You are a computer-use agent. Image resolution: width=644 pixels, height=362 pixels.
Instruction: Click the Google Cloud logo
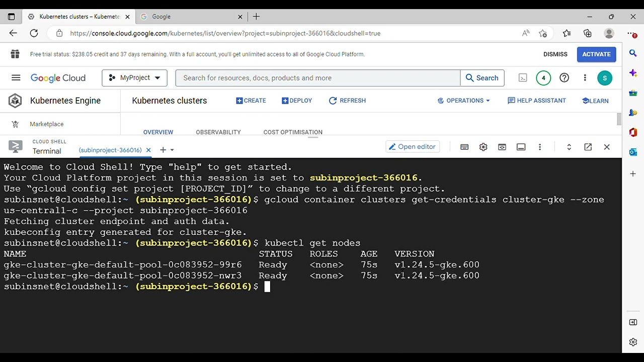click(x=58, y=78)
